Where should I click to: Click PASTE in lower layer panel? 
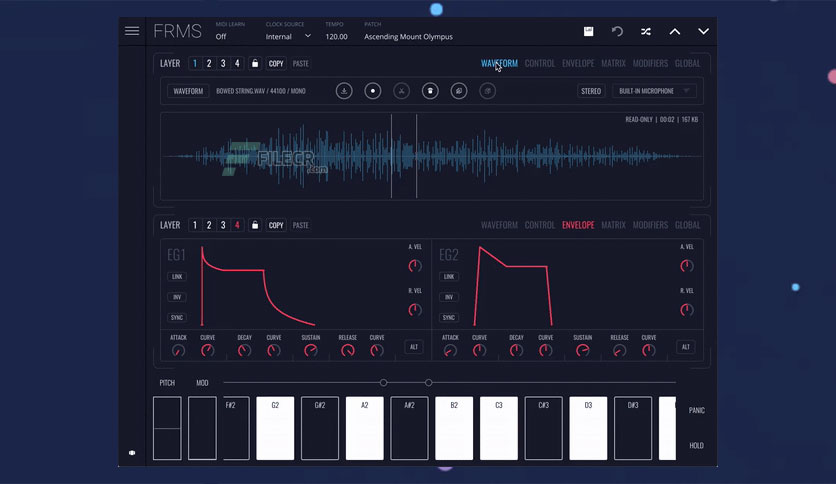point(301,225)
